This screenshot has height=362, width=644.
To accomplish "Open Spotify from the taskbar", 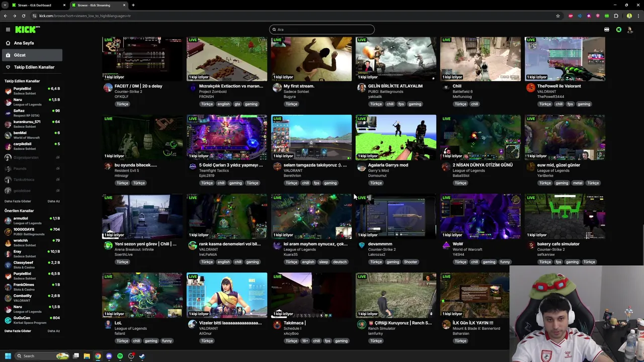I will [x=120, y=356].
